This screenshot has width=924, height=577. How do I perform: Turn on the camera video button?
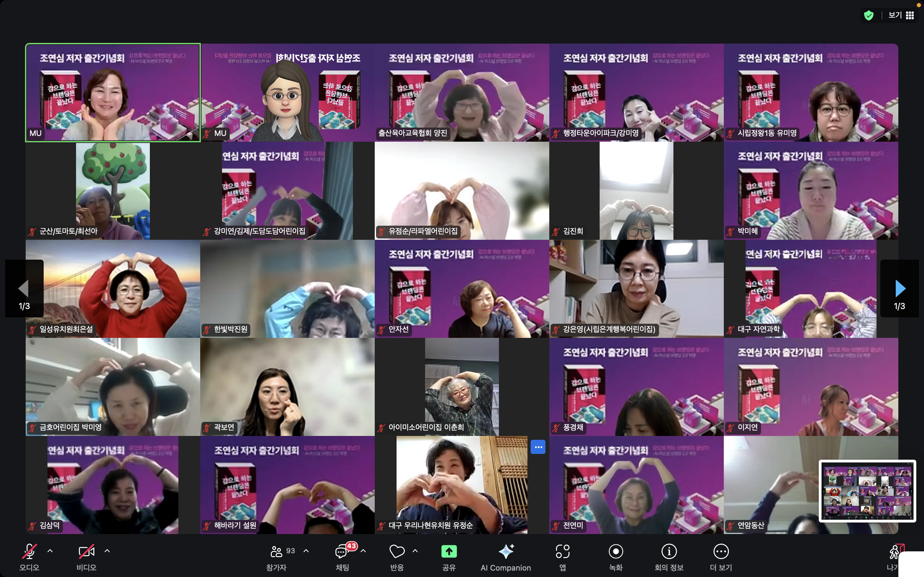pyautogui.click(x=86, y=551)
